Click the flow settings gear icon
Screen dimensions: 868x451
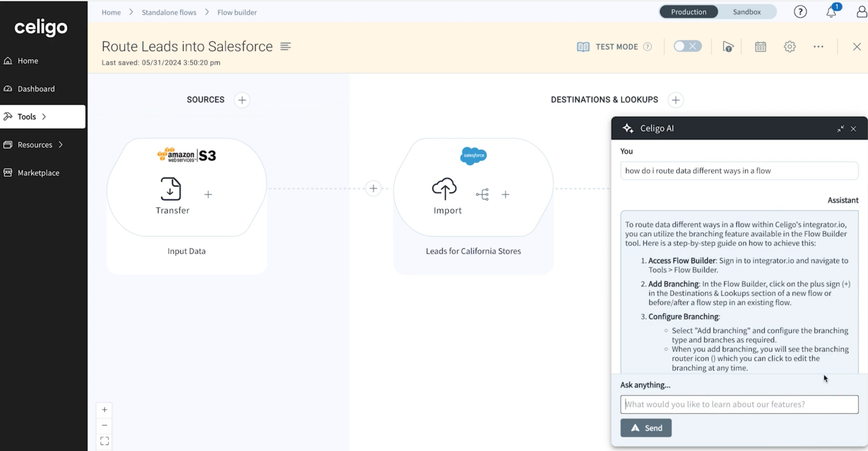coord(790,47)
